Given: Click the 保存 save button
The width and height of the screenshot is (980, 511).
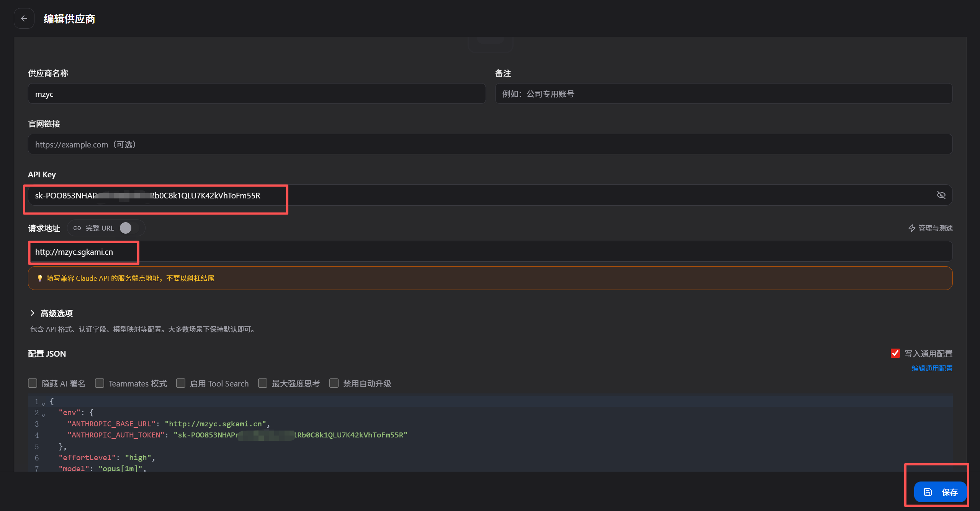Looking at the screenshot, I should pos(940,492).
